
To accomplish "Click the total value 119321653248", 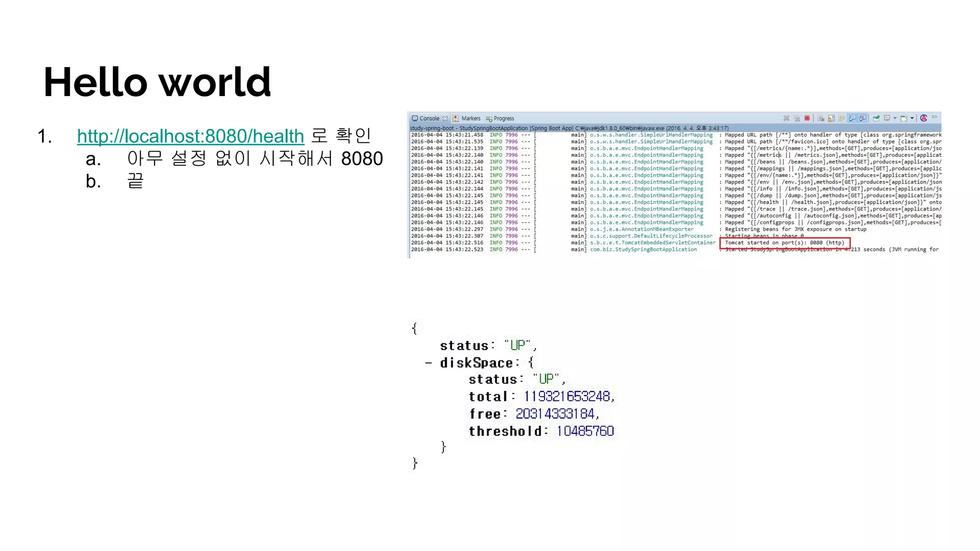I will click(567, 397).
